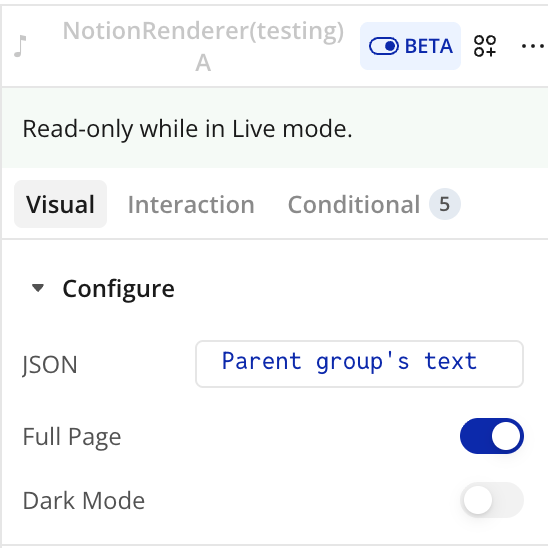548x548 pixels.
Task: Open the three-dot more options menu
Action: [533, 46]
